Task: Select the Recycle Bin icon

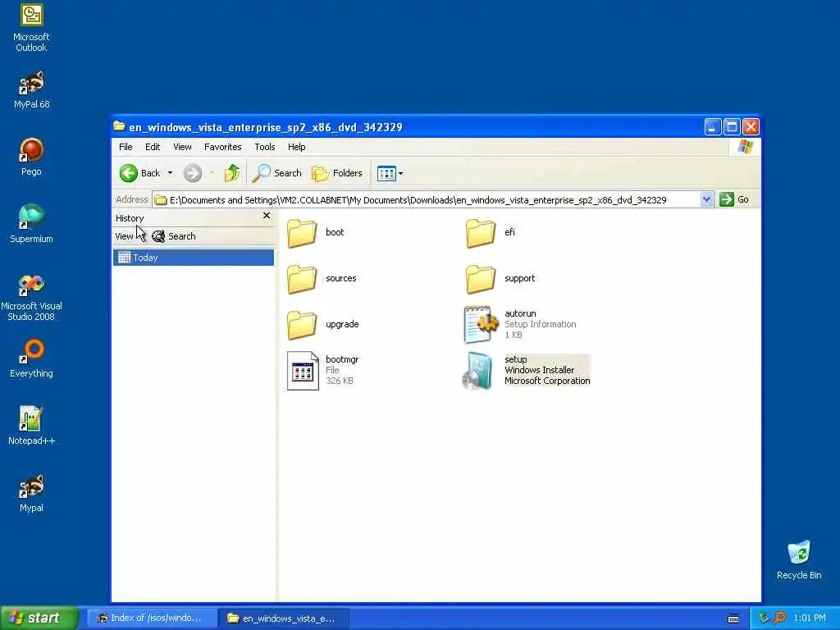Action: coord(799,560)
